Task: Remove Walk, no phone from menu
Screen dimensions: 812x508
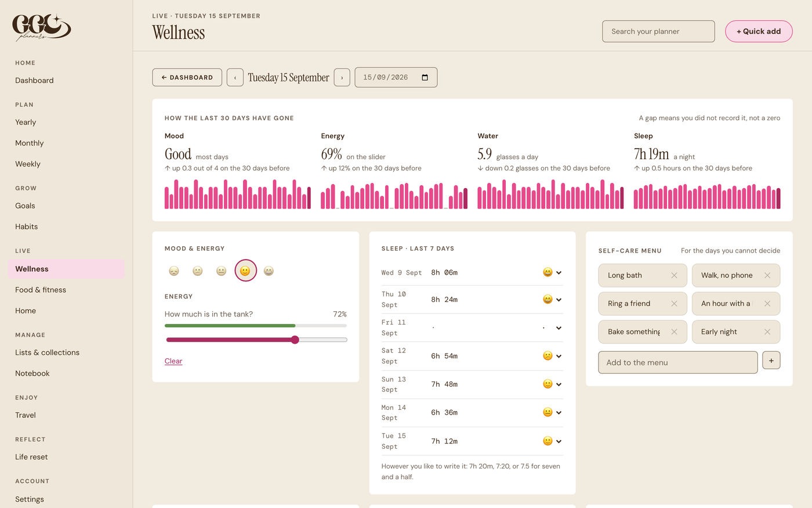Action: (767, 275)
